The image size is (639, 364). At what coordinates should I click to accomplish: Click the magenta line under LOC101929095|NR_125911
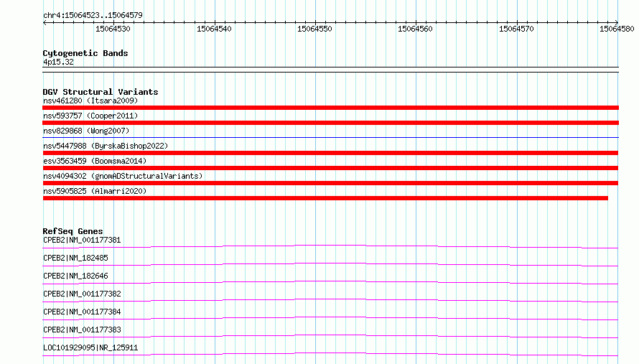click(330, 354)
